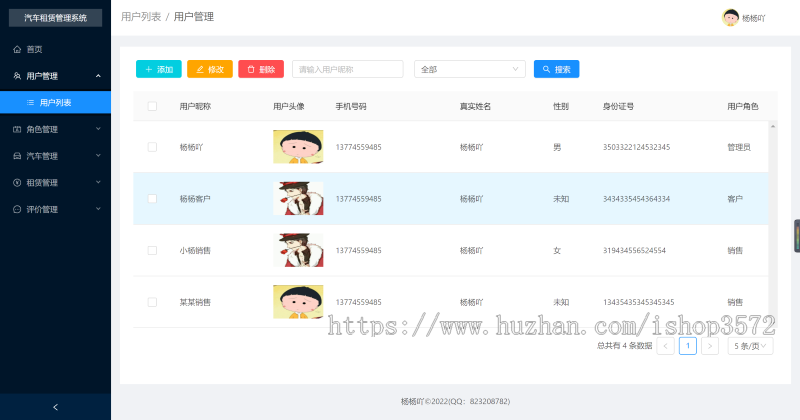Click the 女 gender cell
Screen dimensions: 800x420
(x=557, y=251)
